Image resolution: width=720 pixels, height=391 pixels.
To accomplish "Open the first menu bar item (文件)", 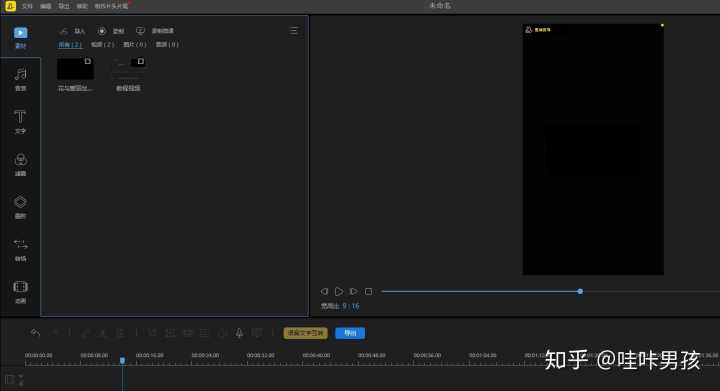I will [28, 6].
